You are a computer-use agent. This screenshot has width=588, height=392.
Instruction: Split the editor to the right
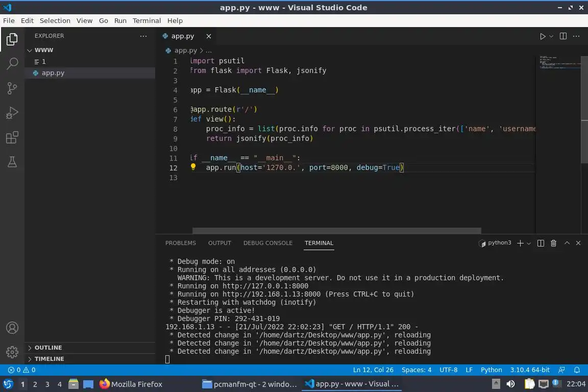(x=563, y=36)
